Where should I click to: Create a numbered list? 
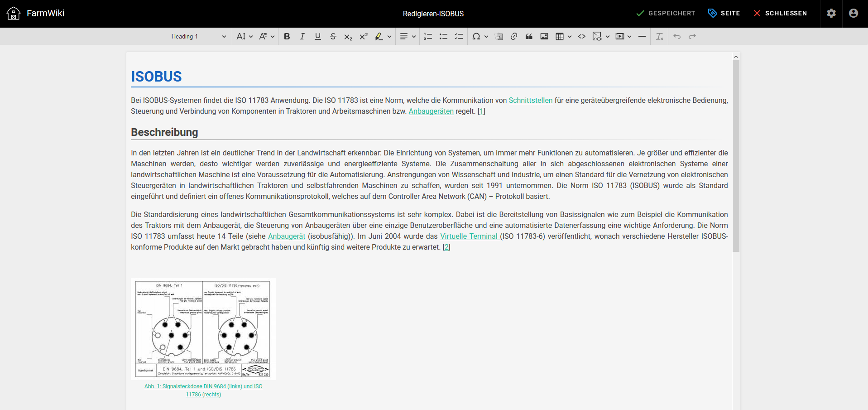tap(428, 37)
